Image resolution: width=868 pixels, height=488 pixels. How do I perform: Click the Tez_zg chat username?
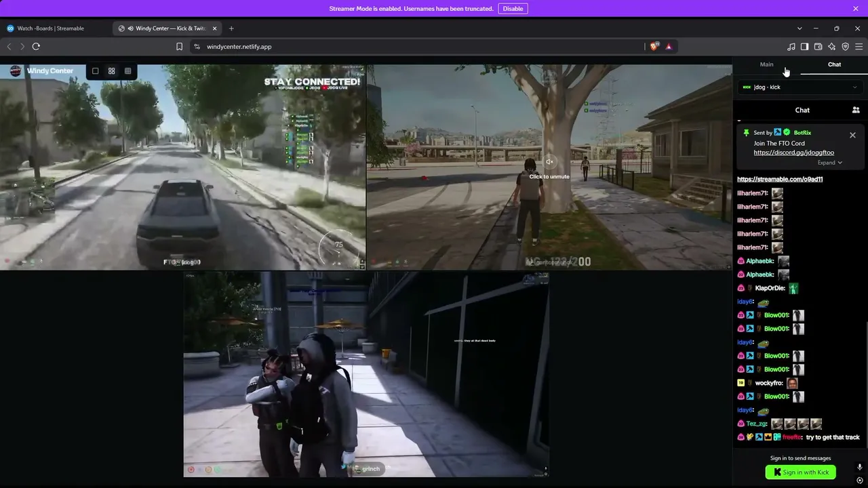757,424
